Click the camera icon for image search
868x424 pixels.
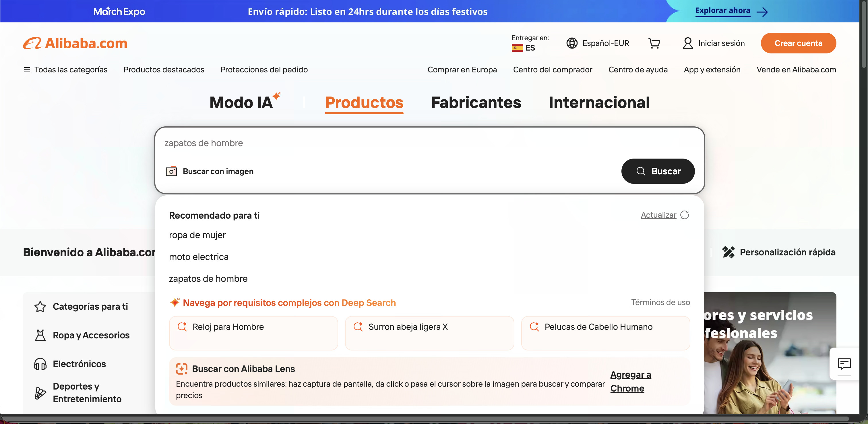(171, 171)
